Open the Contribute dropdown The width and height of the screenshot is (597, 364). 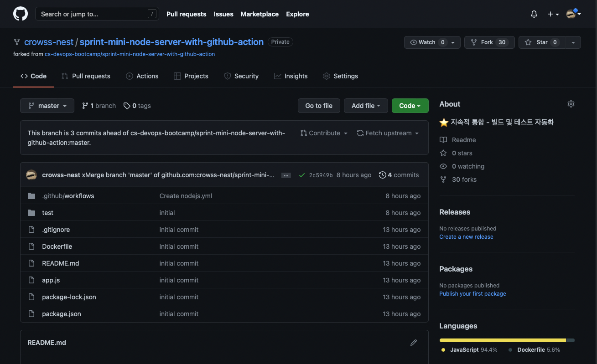pos(324,133)
